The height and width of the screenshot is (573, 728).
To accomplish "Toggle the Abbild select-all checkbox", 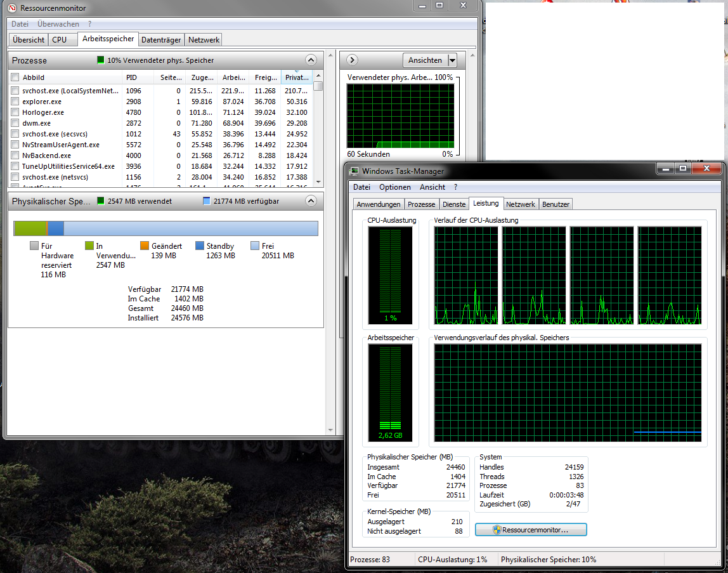I will (15, 77).
